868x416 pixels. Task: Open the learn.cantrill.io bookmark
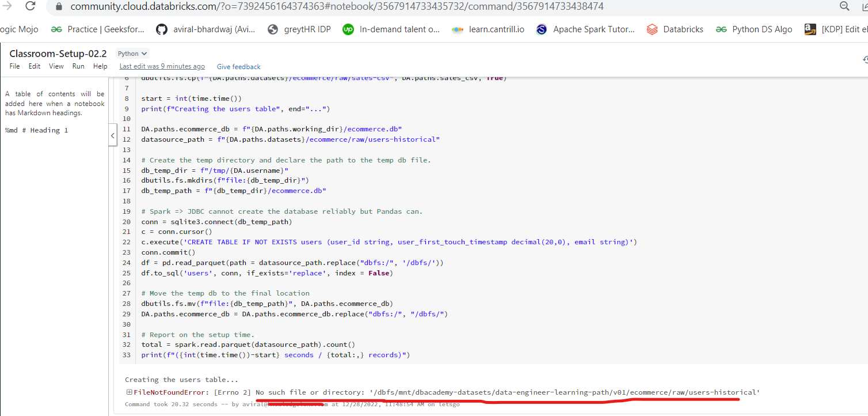point(488,29)
